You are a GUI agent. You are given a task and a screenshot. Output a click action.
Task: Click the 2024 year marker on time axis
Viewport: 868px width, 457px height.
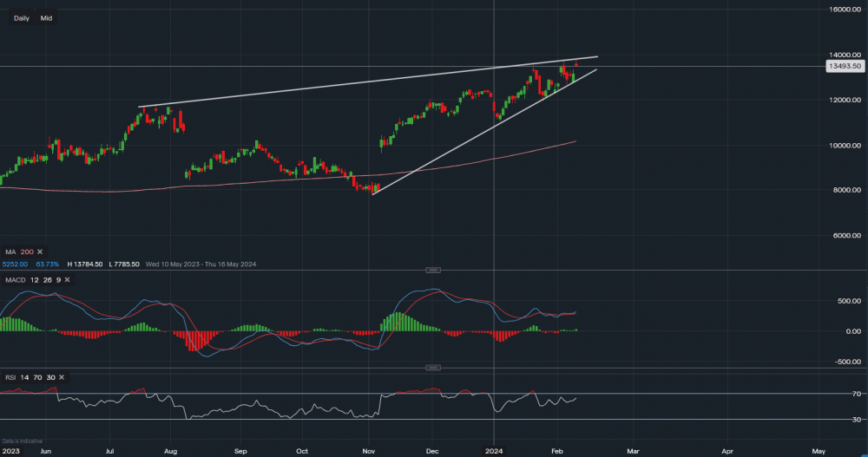494,451
